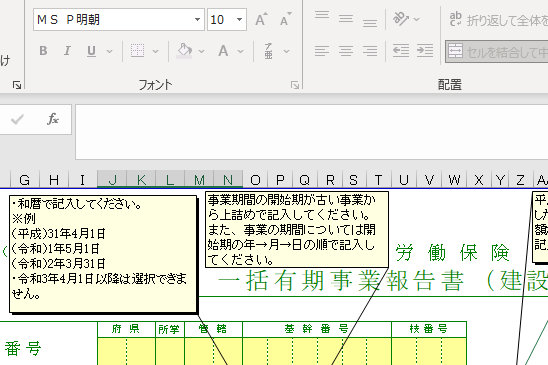Apply fill color bucket
Image resolution: width=548 pixels, height=365 pixels.
point(184,51)
